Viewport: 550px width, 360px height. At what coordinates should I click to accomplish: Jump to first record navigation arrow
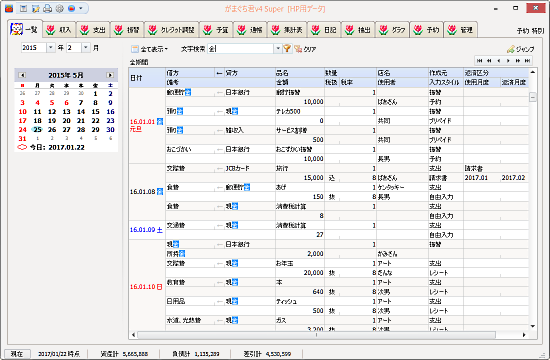[x=479, y=61]
